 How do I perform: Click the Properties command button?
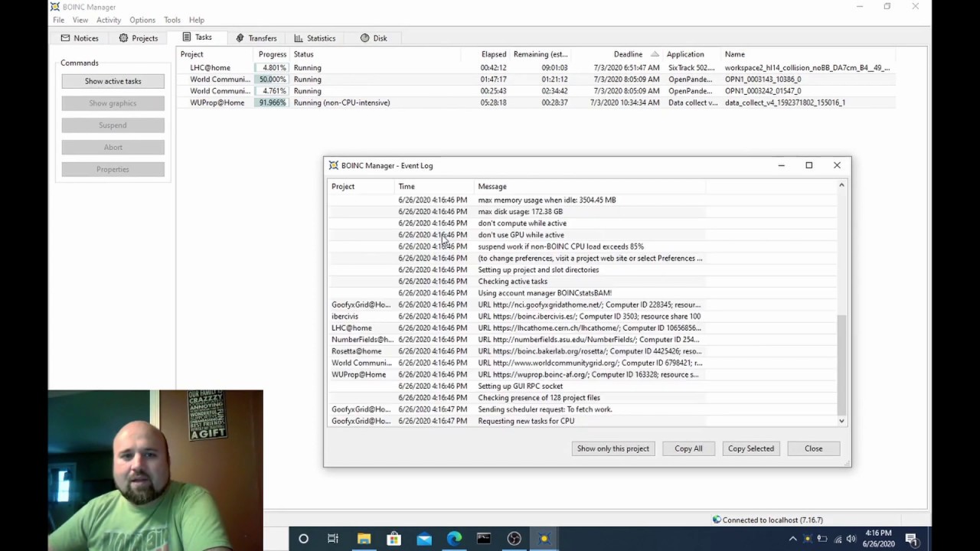pyautogui.click(x=113, y=169)
